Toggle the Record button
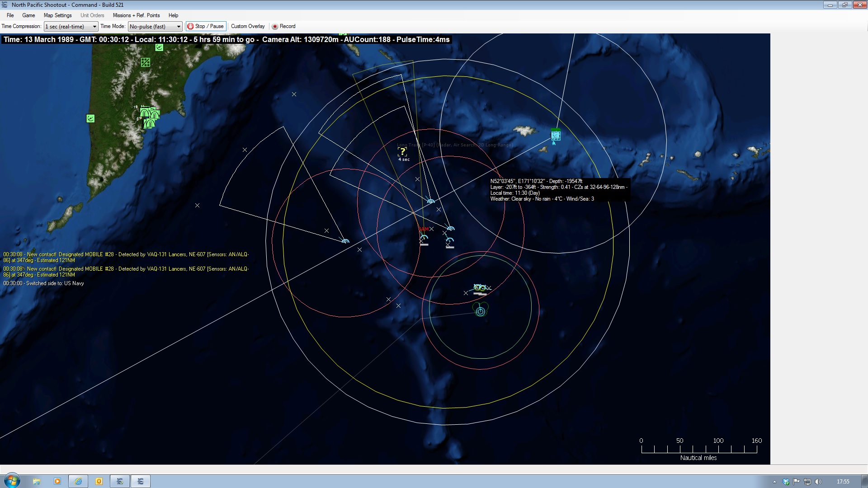Viewport: 868px width, 488px height. pos(283,26)
